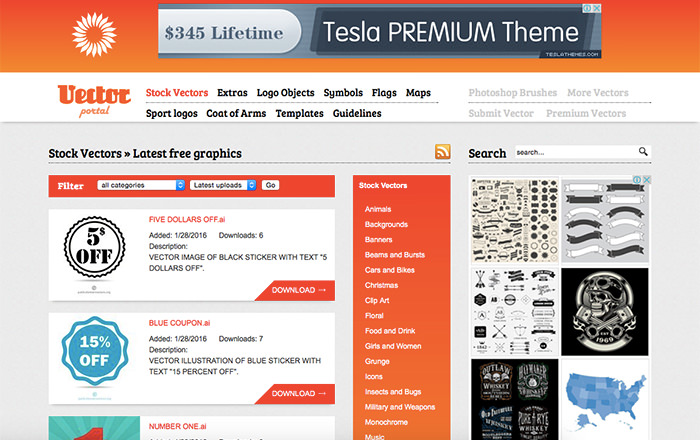700x440 pixels.
Task: Select the Beams and Bursts category
Action: pyautogui.click(x=395, y=255)
